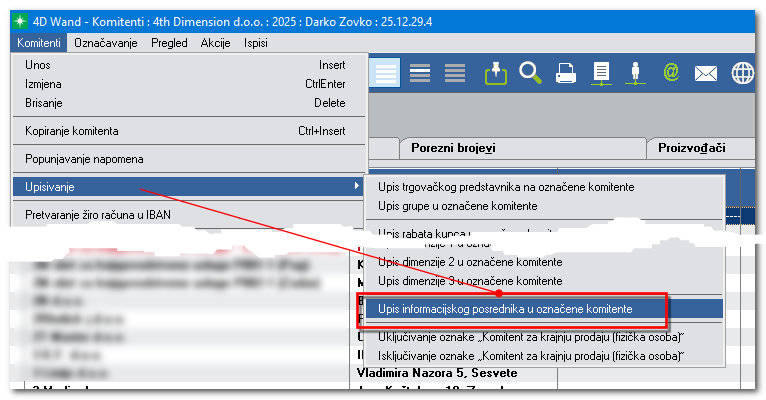Click the document network icon

(x=601, y=73)
